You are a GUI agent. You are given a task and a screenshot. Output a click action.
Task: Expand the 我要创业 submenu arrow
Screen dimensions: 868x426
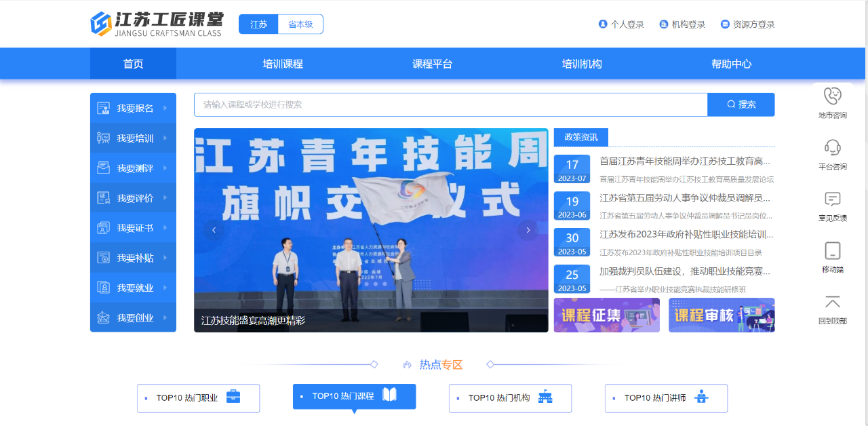tap(165, 317)
